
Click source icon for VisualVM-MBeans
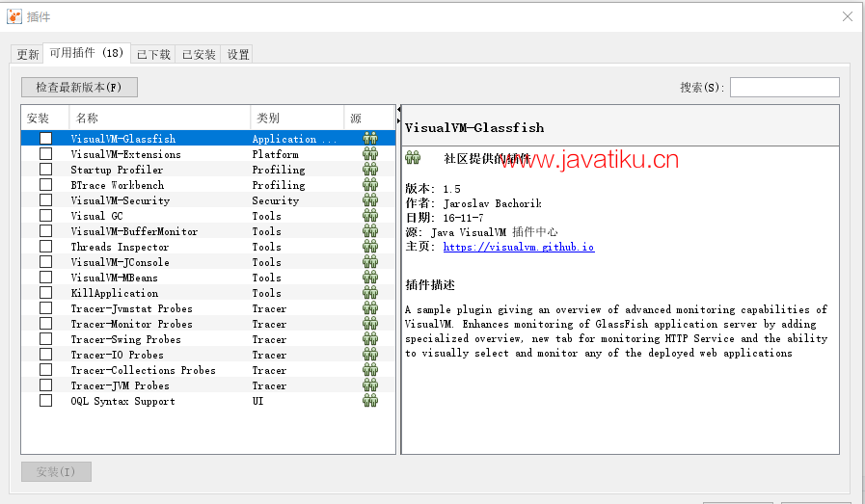[x=370, y=278]
